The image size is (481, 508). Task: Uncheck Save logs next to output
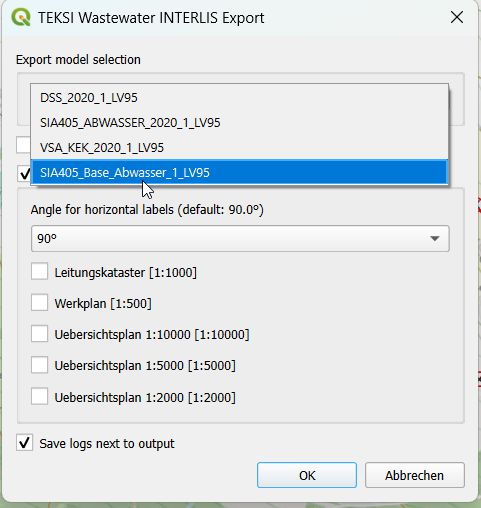24,443
